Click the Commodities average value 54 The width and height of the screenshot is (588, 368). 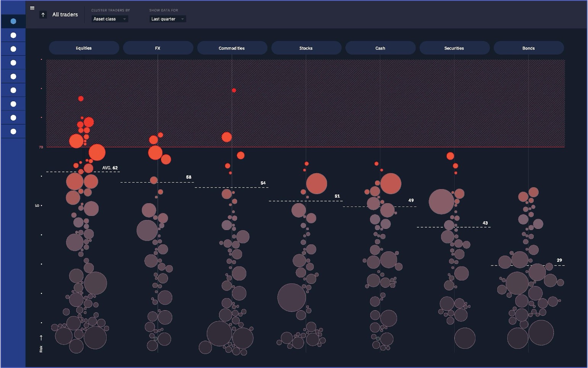263,183
